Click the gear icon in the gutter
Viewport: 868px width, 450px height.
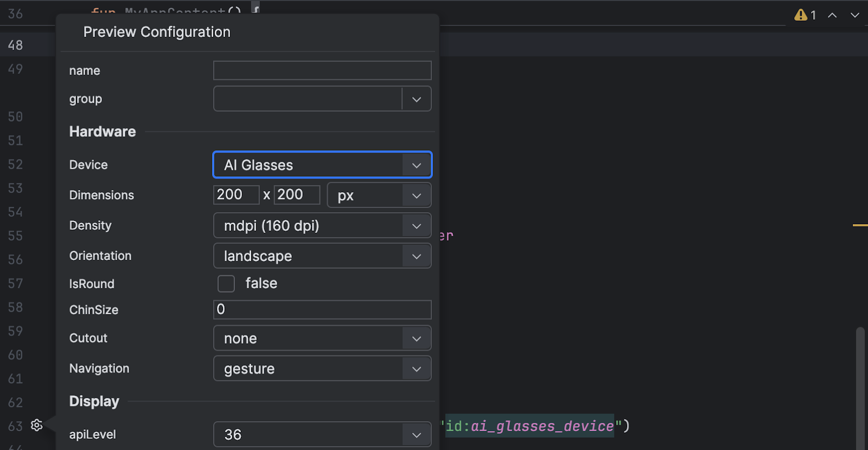(x=36, y=425)
